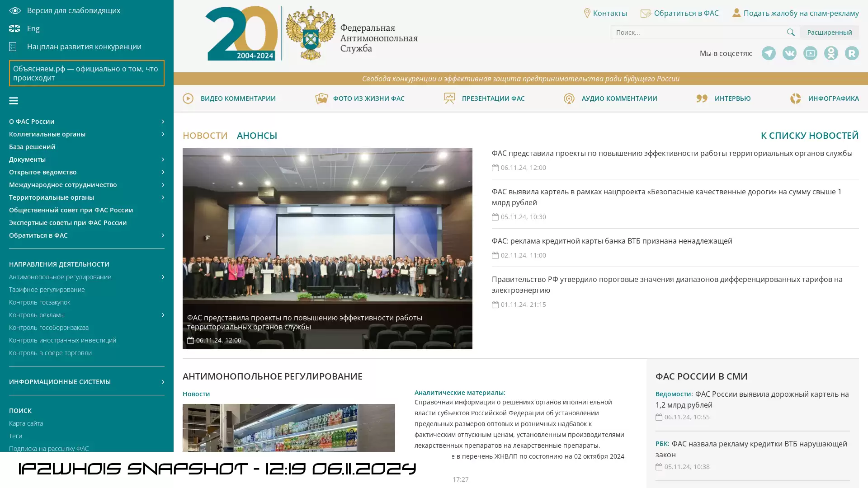The width and height of the screenshot is (868, 488).
Task: Click the quotes icon for Интервью
Action: 702,99
